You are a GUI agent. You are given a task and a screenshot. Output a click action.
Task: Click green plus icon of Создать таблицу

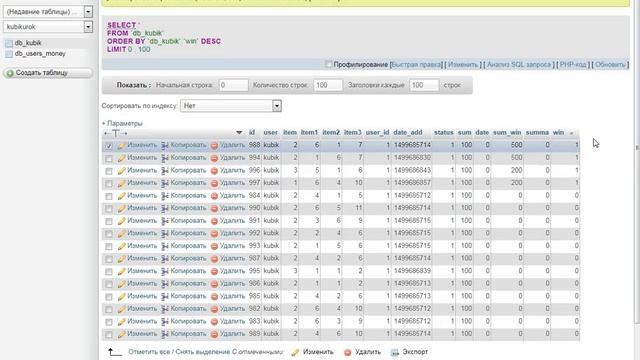click(10, 73)
